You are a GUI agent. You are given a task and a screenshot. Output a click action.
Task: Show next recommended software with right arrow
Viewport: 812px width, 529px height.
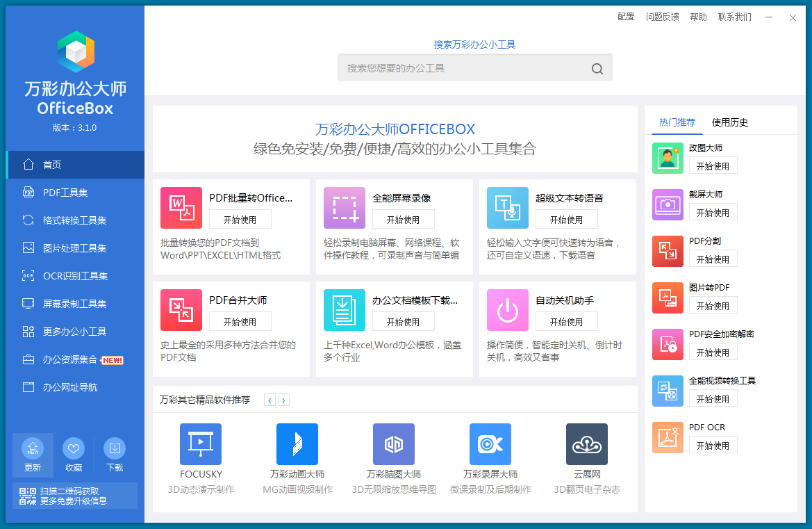(x=283, y=400)
